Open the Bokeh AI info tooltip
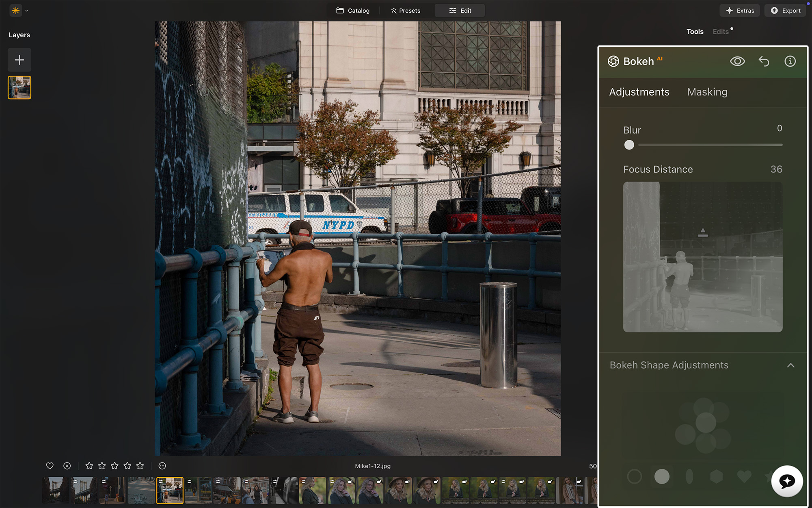Screen dimensions: 812x508 point(790,61)
